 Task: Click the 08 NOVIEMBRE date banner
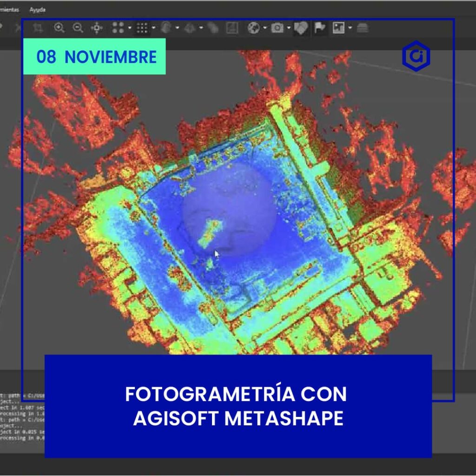94,57
